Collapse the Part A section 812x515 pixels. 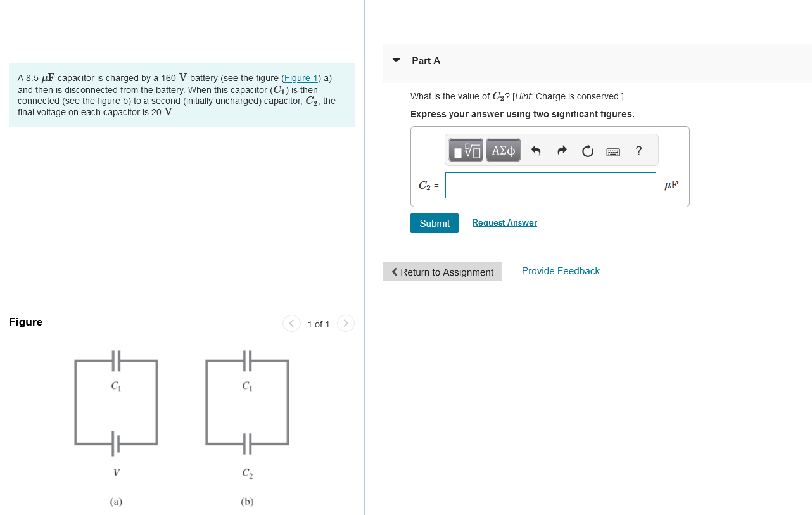(x=396, y=61)
